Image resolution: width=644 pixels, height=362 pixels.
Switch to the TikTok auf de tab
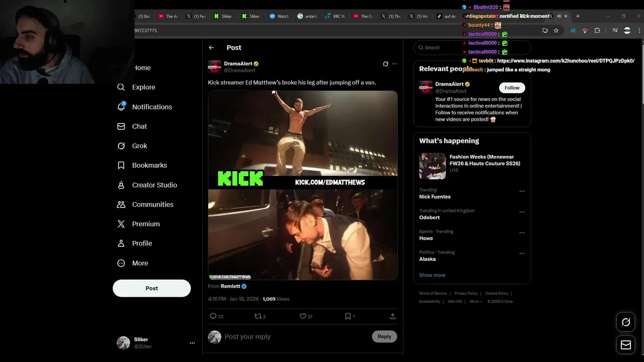tap(447, 16)
